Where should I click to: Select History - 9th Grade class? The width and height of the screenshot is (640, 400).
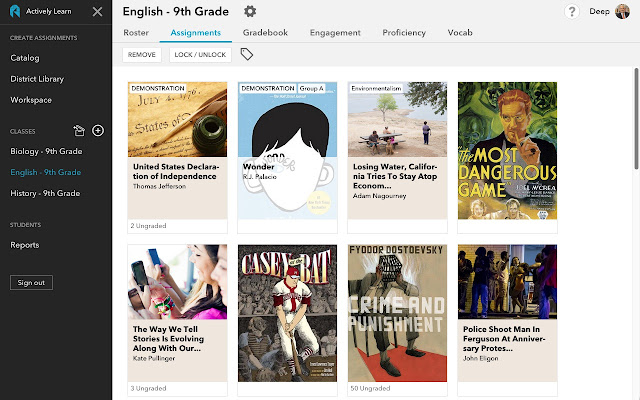coord(45,193)
